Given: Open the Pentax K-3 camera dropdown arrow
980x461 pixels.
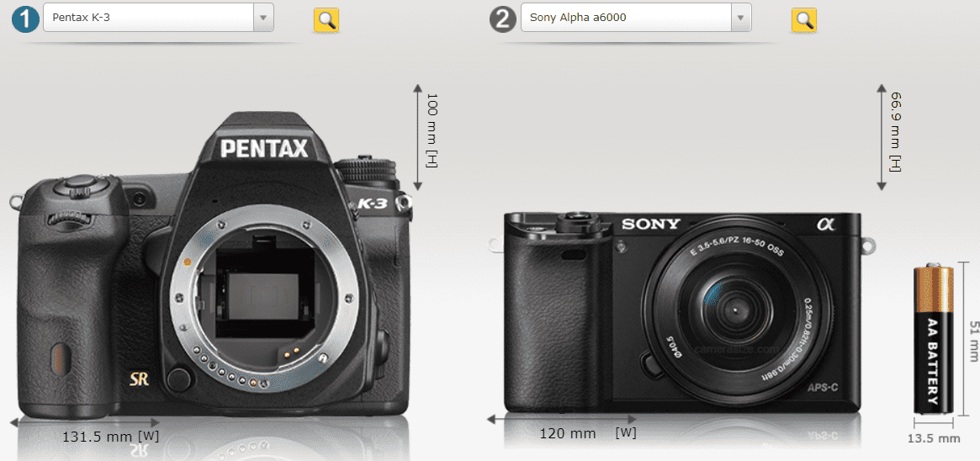Looking at the screenshot, I should [263, 18].
